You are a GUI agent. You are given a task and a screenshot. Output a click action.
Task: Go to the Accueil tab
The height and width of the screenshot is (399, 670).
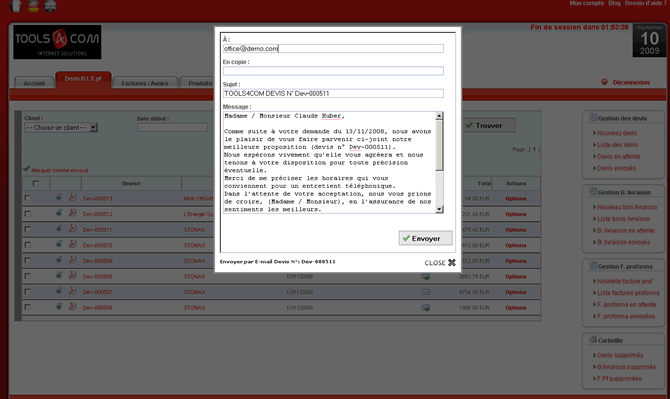(x=34, y=83)
